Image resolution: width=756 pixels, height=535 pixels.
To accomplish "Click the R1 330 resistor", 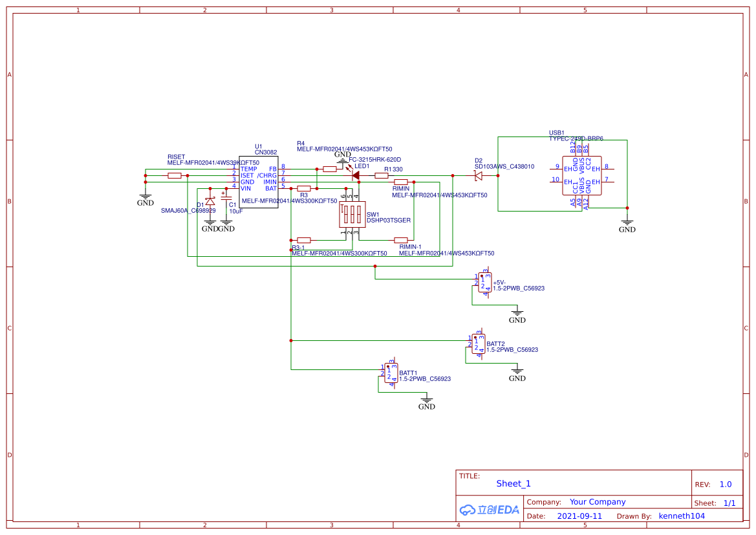I will [382, 175].
